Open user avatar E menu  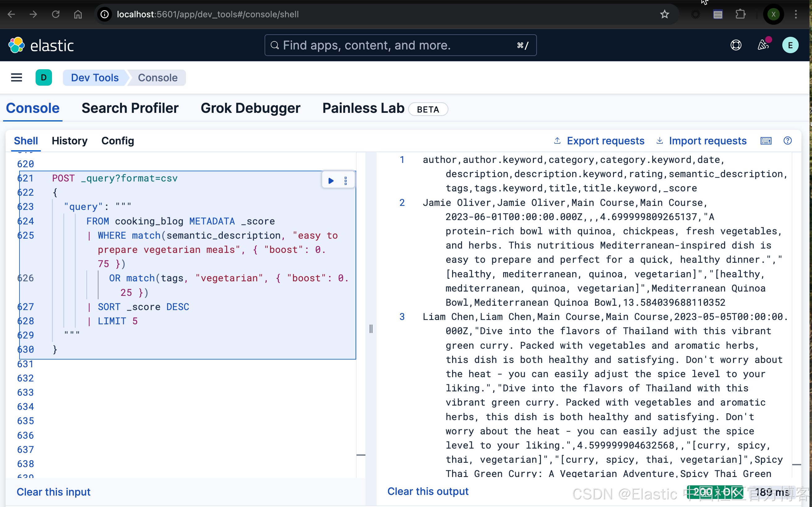[x=790, y=45]
